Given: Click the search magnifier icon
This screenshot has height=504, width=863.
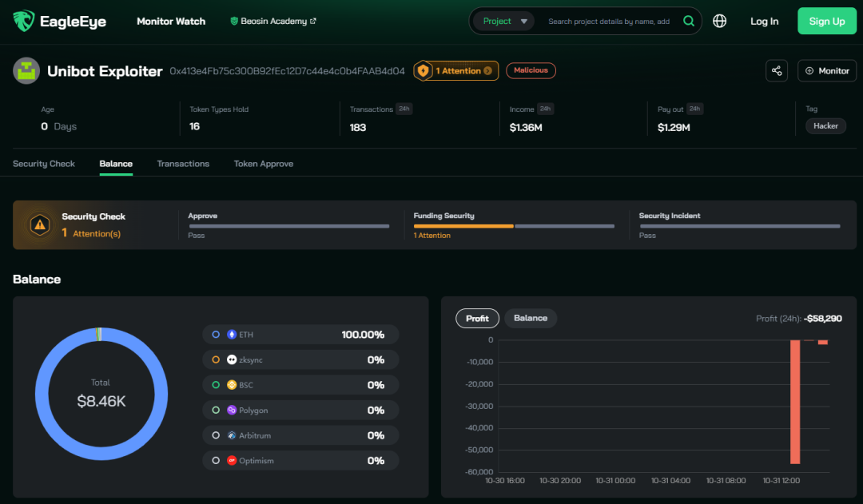Looking at the screenshot, I should (x=689, y=21).
